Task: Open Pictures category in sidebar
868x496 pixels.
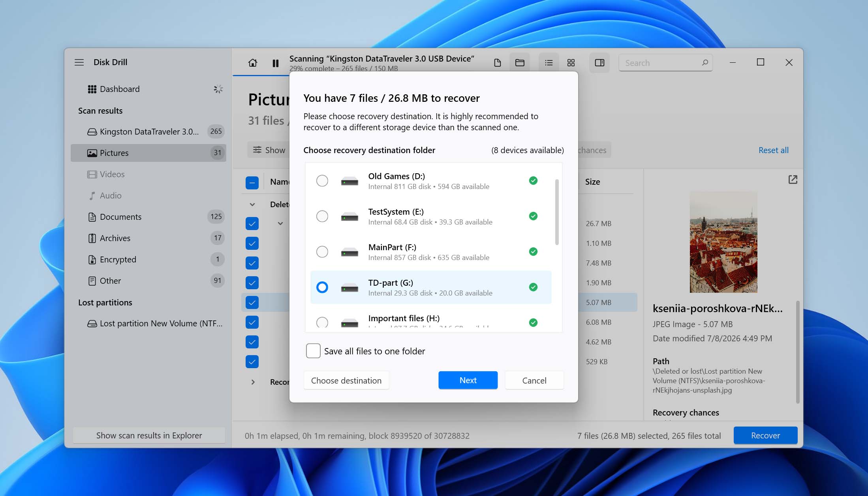Action: point(148,153)
